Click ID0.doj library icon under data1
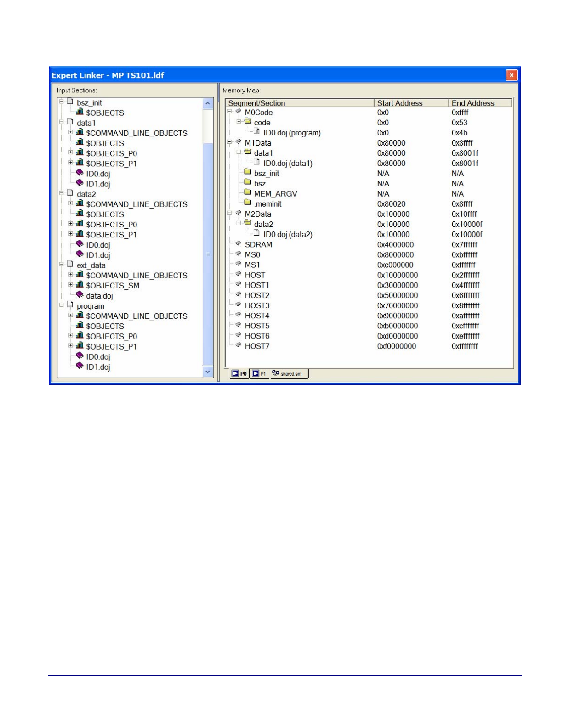 click(x=80, y=173)
